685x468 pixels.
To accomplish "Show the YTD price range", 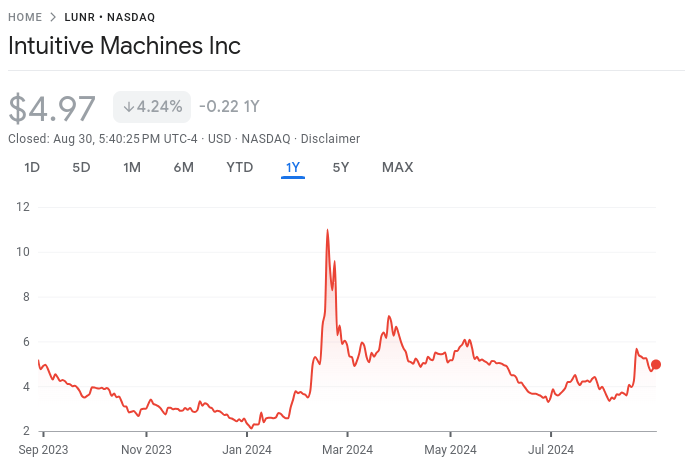I will point(240,167).
